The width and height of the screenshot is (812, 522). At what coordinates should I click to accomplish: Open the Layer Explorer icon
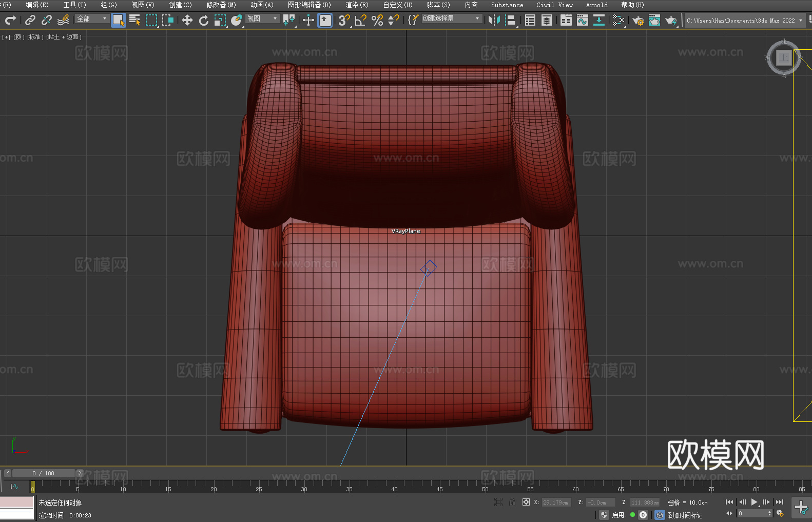[x=547, y=20]
